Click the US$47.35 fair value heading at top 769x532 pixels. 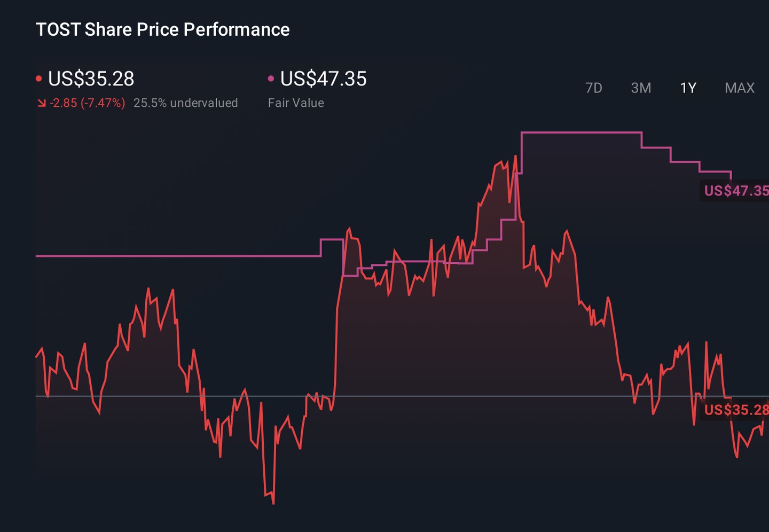tap(323, 79)
